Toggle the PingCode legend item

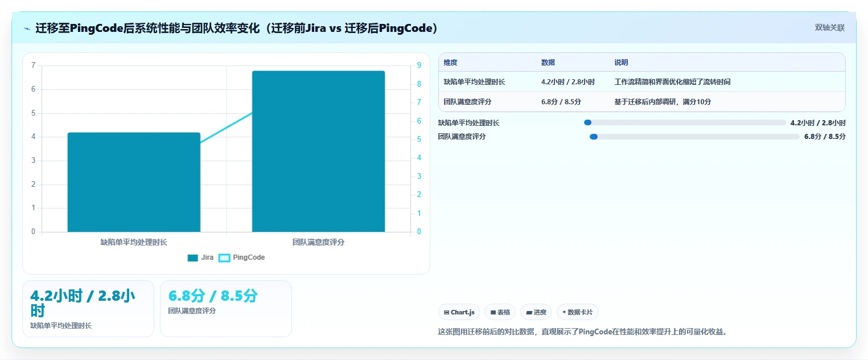[x=242, y=257]
